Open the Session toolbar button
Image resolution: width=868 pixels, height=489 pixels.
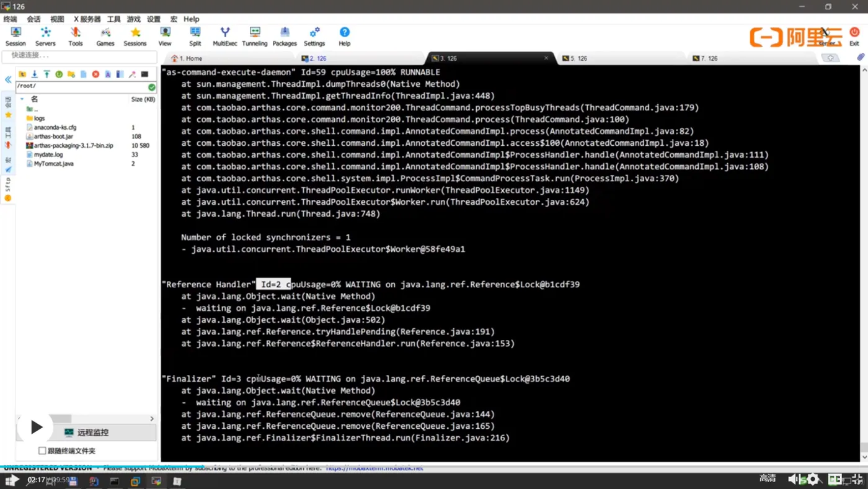(x=15, y=37)
